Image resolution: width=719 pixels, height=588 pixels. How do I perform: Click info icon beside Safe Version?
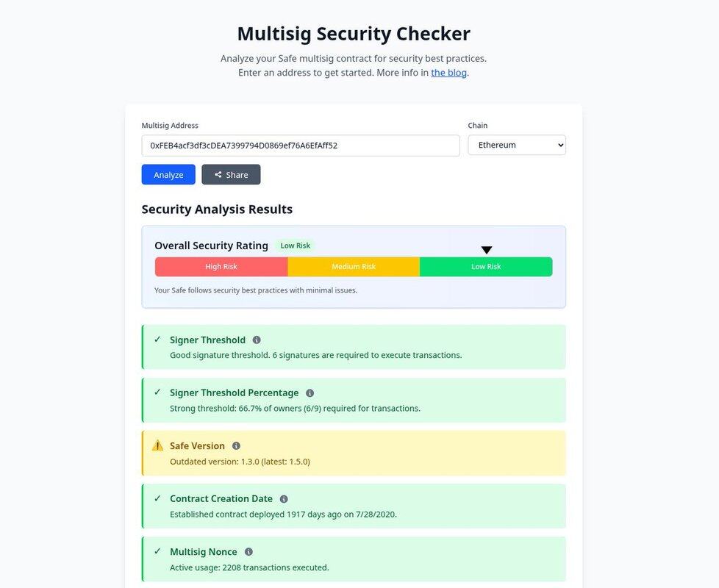click(x=236, y=446)
